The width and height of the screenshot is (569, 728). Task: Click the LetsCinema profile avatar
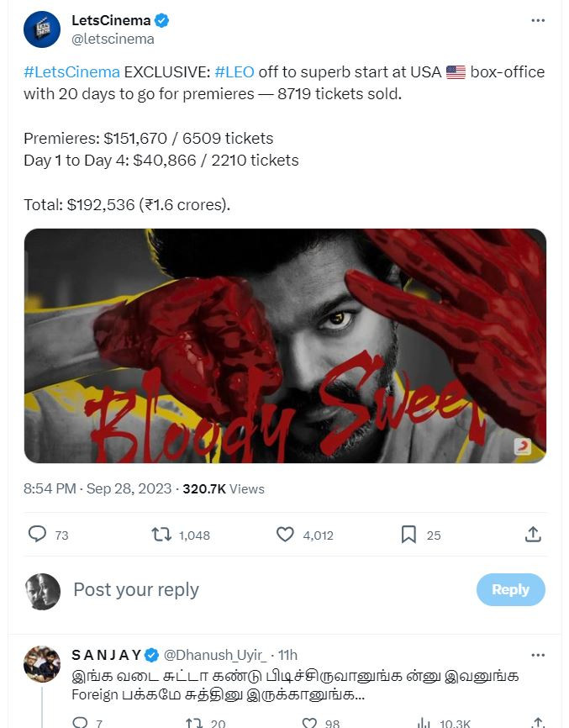(42, 29)
